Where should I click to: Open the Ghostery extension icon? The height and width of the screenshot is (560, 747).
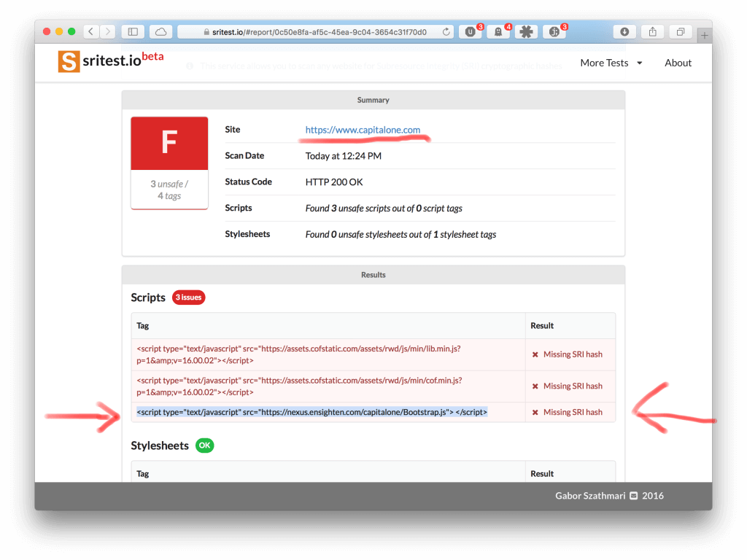coord(498,32)
